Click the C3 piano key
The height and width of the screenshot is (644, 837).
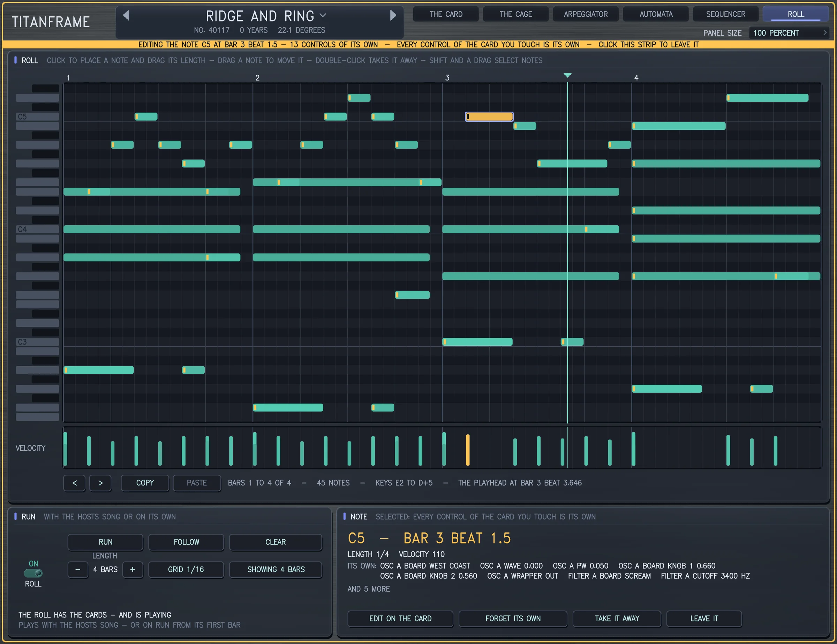[37, 342]
